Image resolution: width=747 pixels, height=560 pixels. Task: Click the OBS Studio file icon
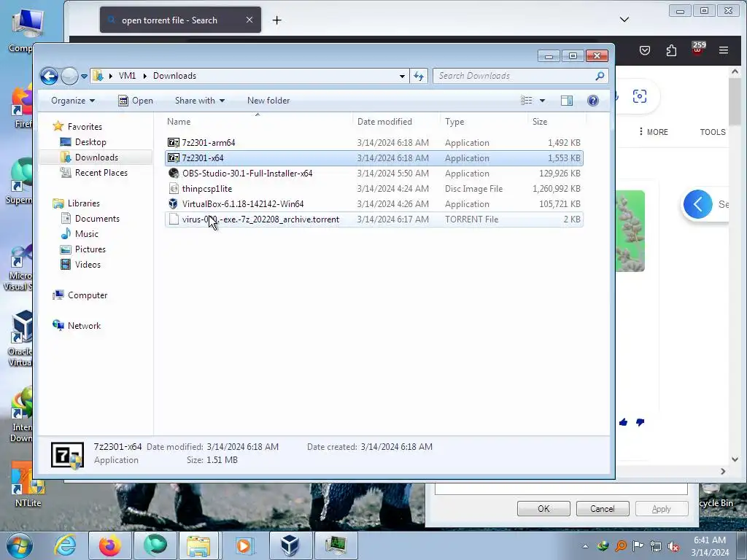click(174, 174)
